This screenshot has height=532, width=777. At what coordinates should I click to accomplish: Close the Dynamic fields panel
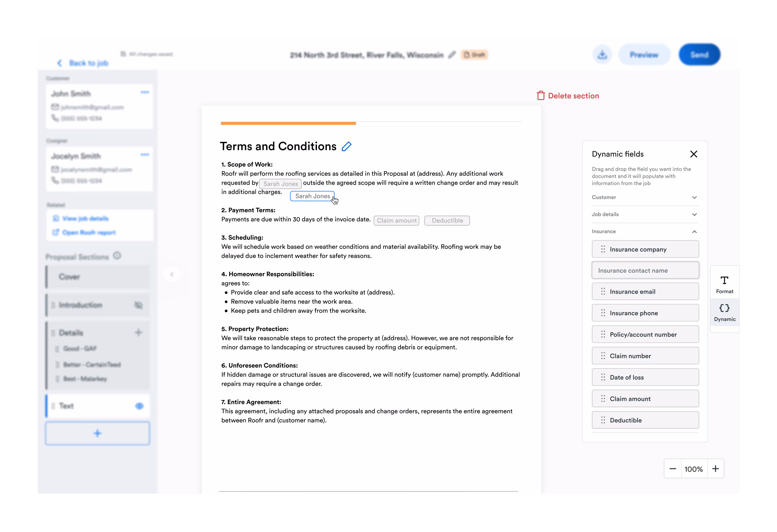click(x=693, y=154)
